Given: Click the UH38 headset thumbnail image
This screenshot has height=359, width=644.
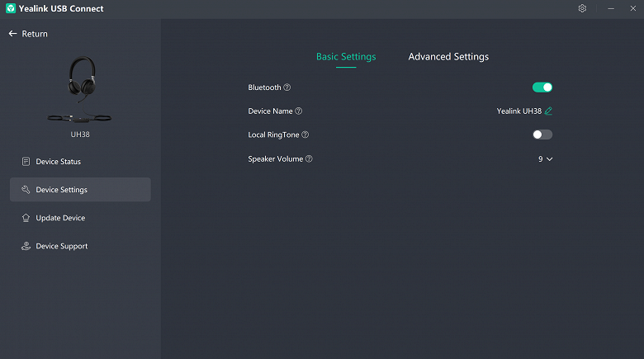Looking at the screenshot, I should coord(80,89).
